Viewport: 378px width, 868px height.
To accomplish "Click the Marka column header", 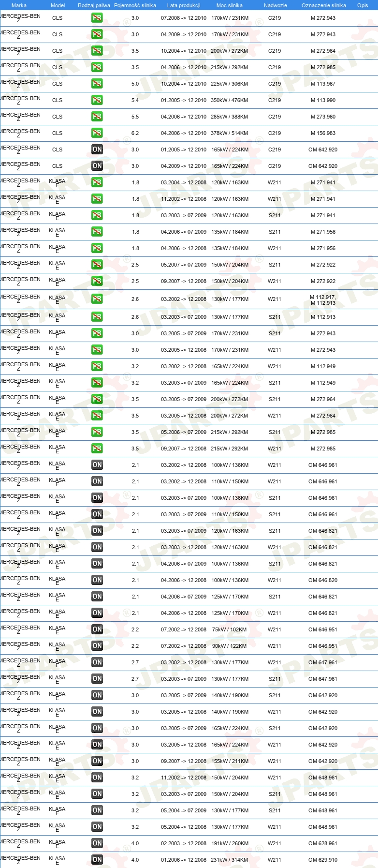I will [19, 5].
